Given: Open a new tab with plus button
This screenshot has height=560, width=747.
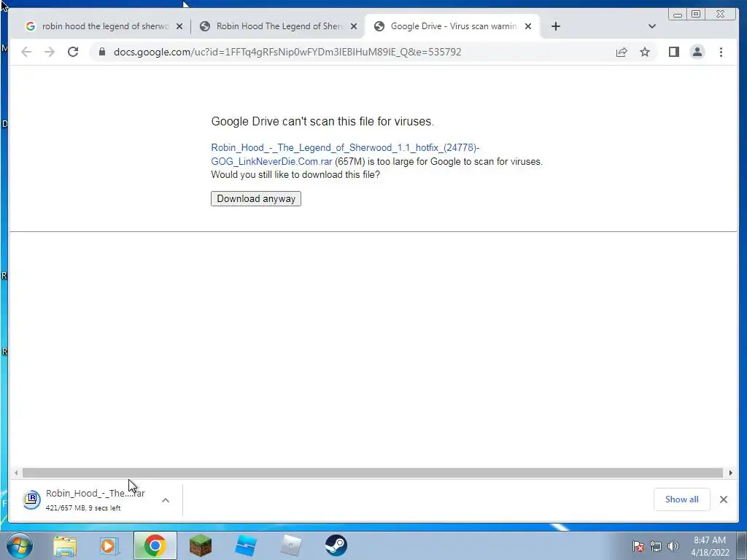Looking at the screenshot, I should point(555,26).
